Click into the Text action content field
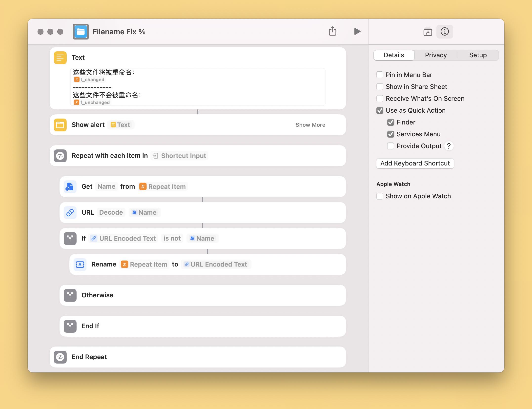Viewport: 532px width, 409px height. click(x=198, y=87)
